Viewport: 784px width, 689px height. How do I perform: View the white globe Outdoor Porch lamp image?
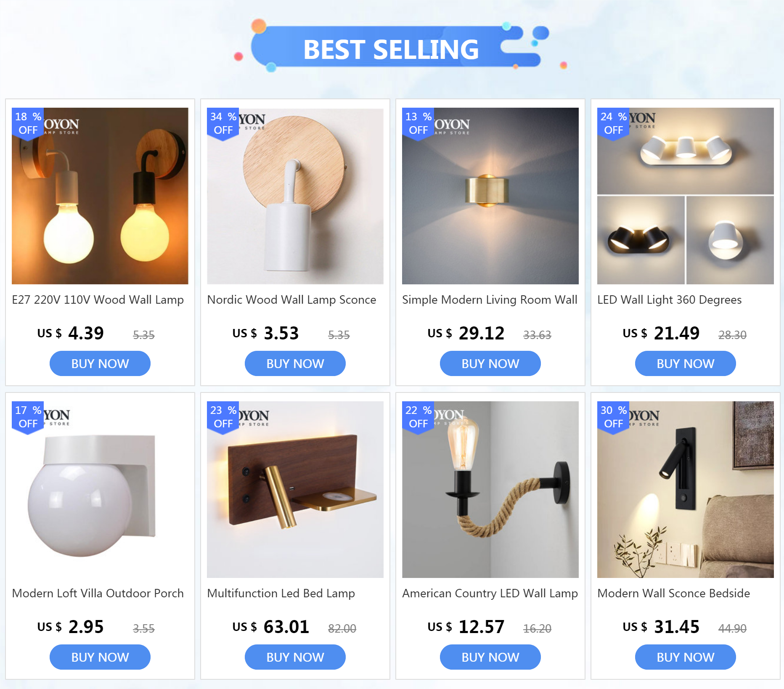(100, 490)
